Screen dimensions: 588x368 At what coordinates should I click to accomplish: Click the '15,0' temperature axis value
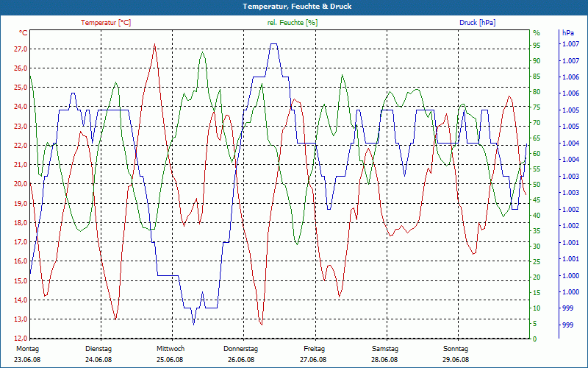[21, 280]
